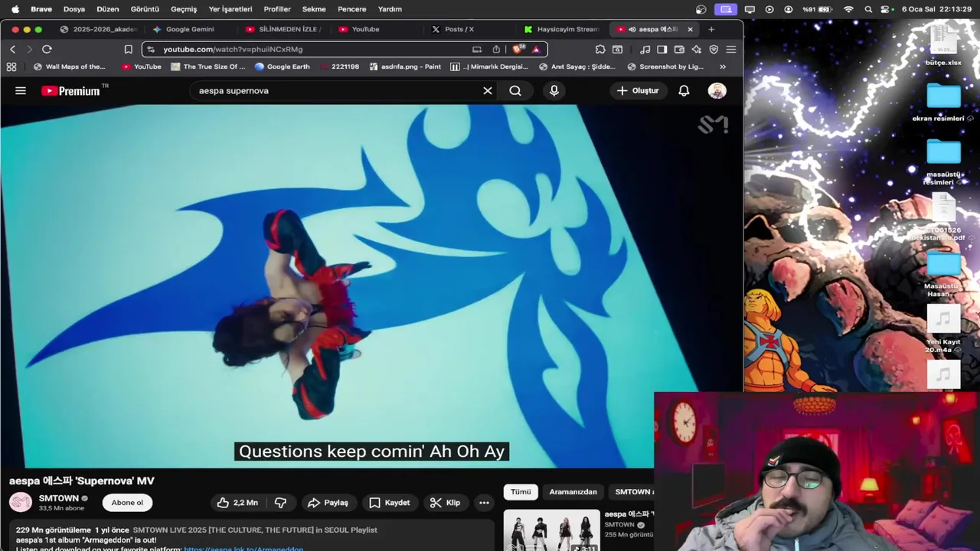Select 'Yeni Kayıt 20.m4a' desktop file

click(x=943, y=329)
